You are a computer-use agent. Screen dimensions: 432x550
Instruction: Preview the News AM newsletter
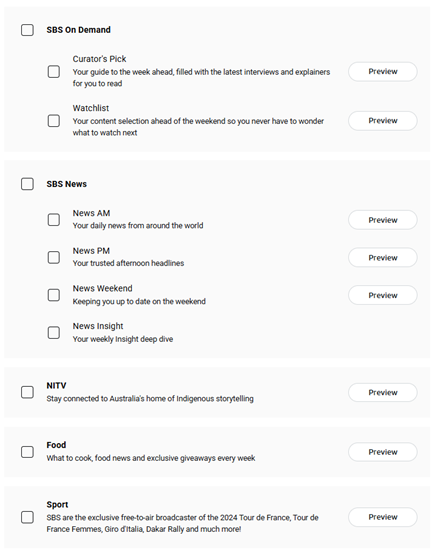(383, 220)
